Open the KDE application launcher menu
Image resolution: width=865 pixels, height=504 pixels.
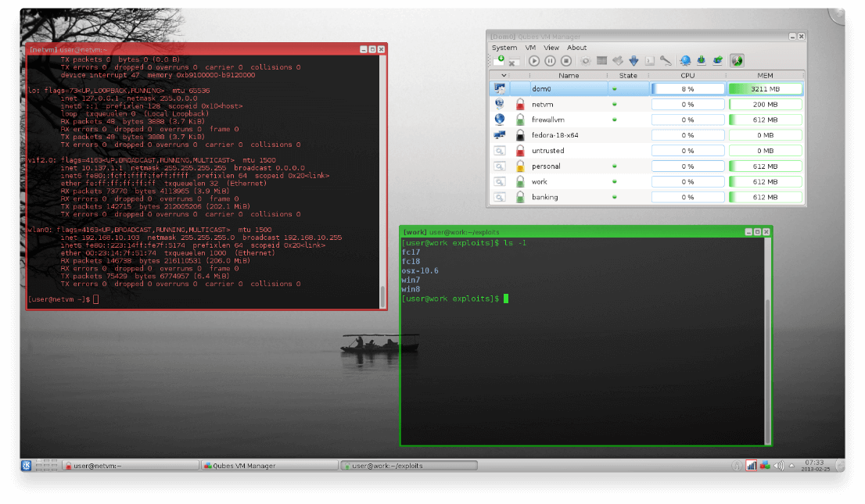point(27,466)
